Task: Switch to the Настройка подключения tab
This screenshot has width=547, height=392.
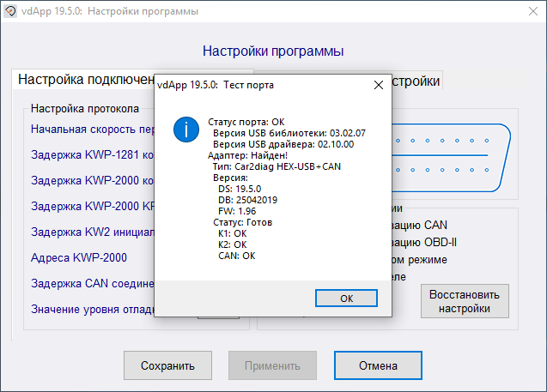Action: tap(84, 80)
